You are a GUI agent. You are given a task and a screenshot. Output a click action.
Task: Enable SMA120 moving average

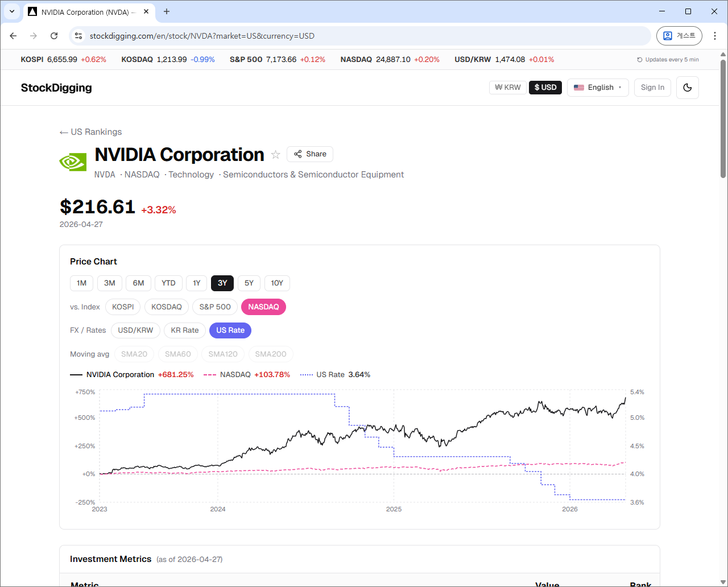(223, 354)
